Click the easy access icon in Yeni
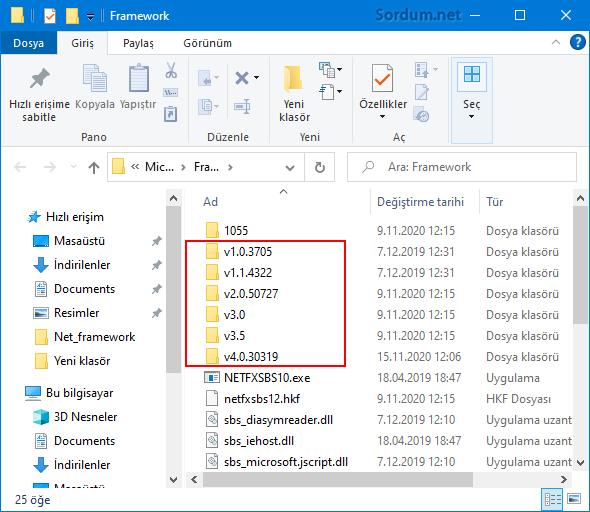590x512 pixels. click(327, 92)
